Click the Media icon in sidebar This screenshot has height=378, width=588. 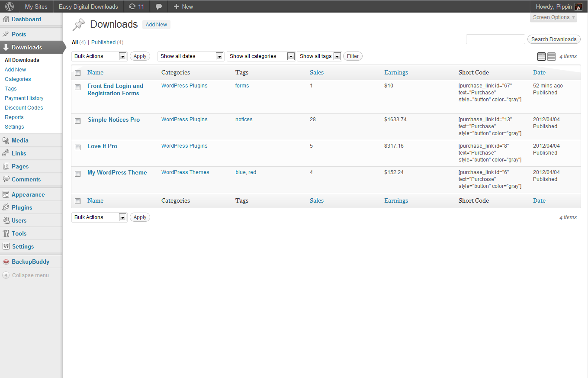(x=6, y=140)
